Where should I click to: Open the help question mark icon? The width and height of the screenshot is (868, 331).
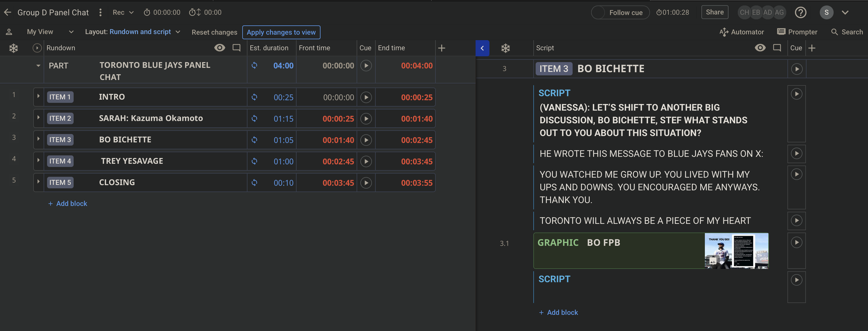click(801, 13)
